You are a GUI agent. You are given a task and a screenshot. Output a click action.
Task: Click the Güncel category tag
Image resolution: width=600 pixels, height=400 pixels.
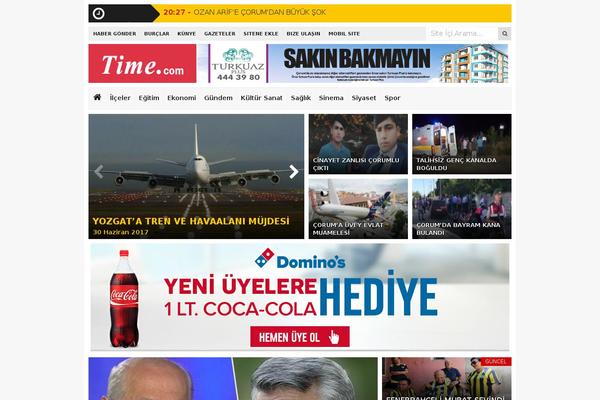pos(496,362)
